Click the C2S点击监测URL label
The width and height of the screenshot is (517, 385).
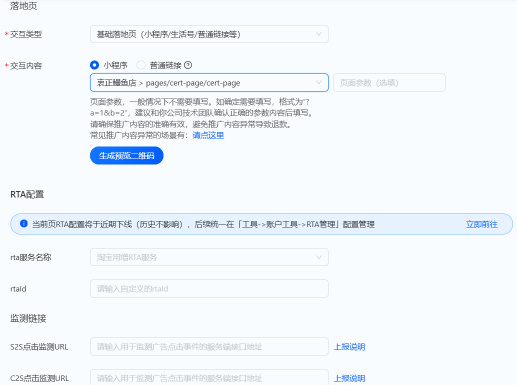click(39, 378)
